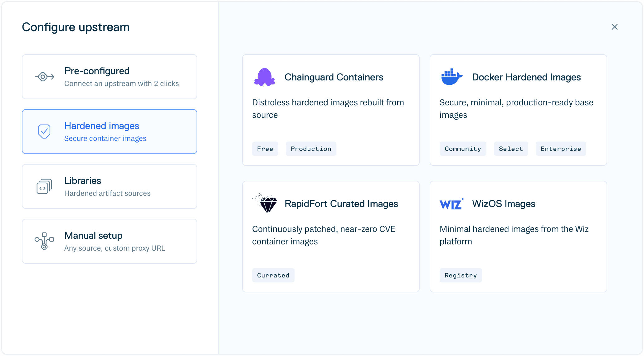Select the Hardened images category
Screen dimensions: 644x356
coord(110,132)
